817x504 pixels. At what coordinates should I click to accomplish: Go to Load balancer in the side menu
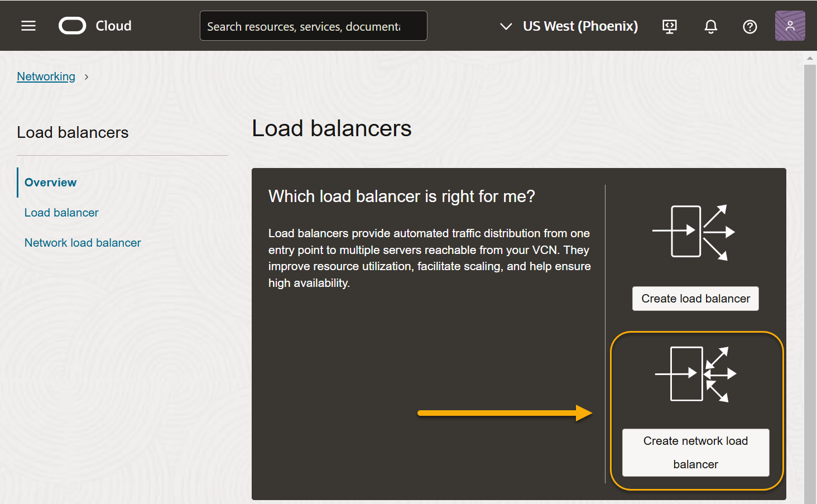61,213
